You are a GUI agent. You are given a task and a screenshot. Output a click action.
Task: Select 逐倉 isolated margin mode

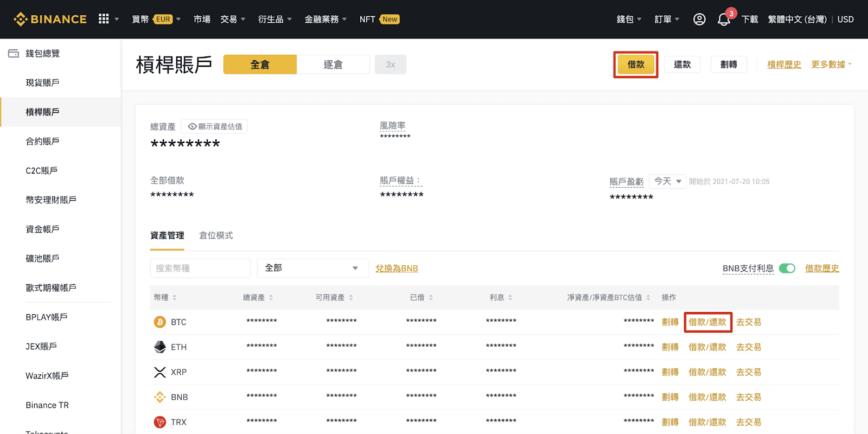[x=333, y=65]
